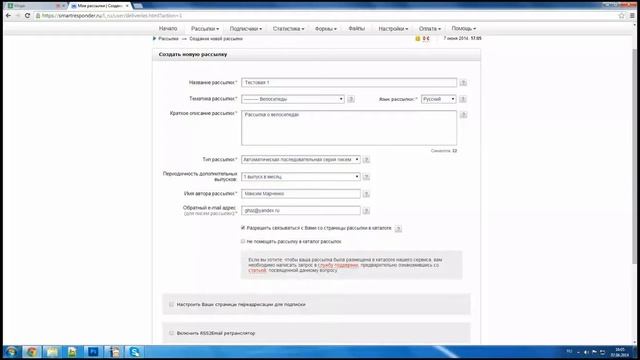
Task: Enable 'Настроить Ваши страницы переадресации' checkbox
Action: tap(171, 304)
